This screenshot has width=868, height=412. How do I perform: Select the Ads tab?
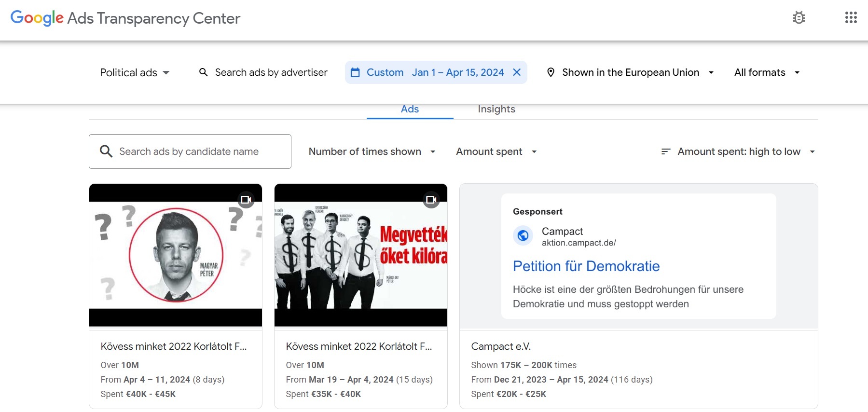(x=410, y=110)
